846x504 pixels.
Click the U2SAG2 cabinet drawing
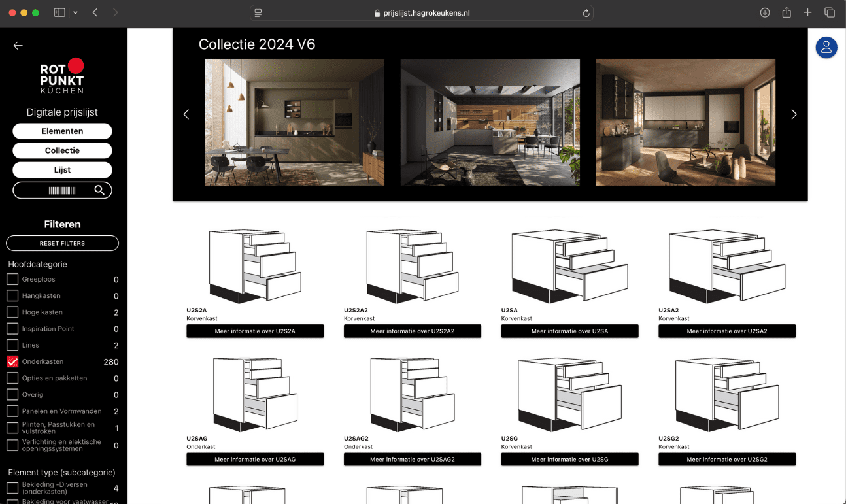[x=413, y=394]
